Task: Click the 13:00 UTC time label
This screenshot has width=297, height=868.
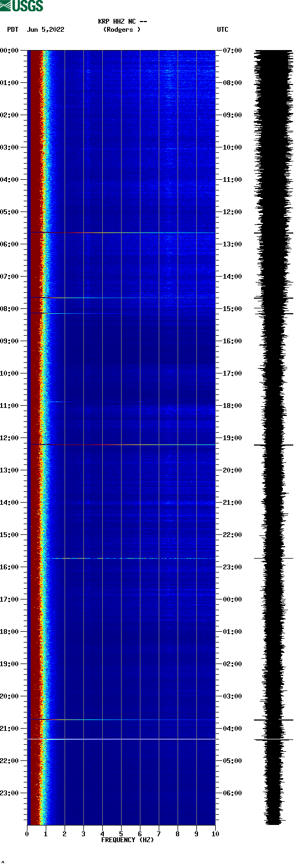Action: coord(232,244)
